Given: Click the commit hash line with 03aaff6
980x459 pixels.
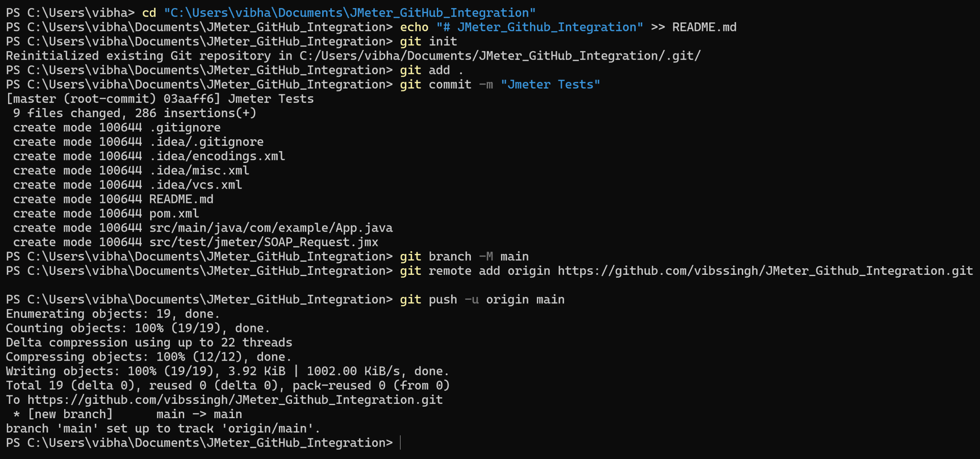Looking at the screenshot, I should point(160,99).
